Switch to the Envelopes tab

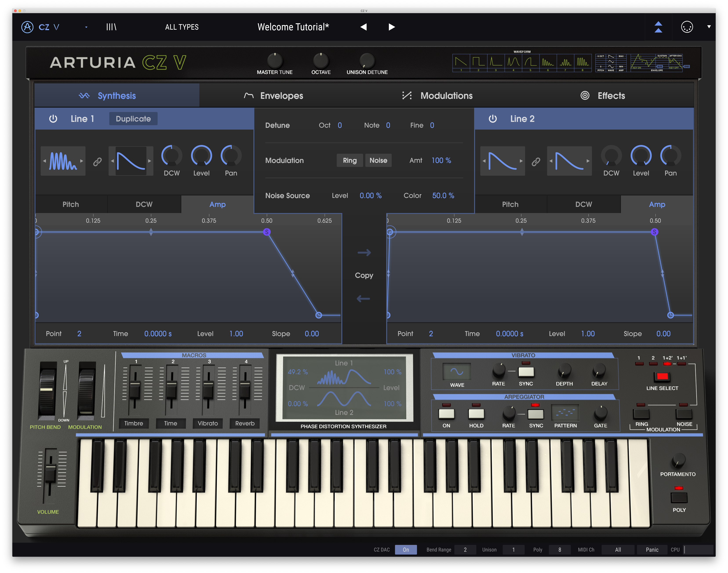(x=281, y=96)
